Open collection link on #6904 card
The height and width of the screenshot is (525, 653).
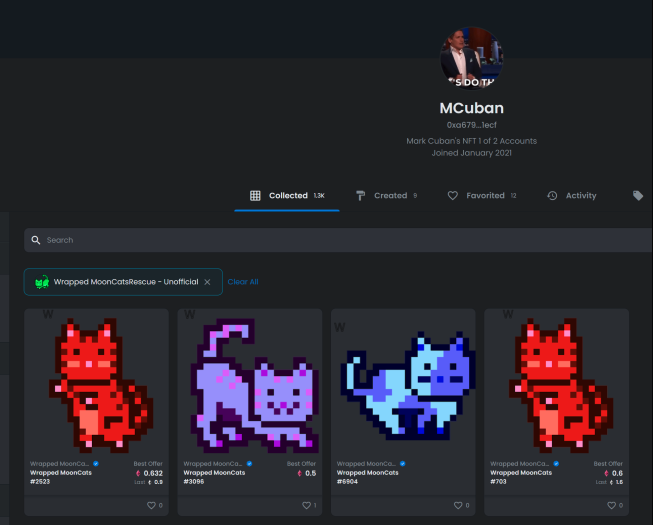[x=366, y=464]
